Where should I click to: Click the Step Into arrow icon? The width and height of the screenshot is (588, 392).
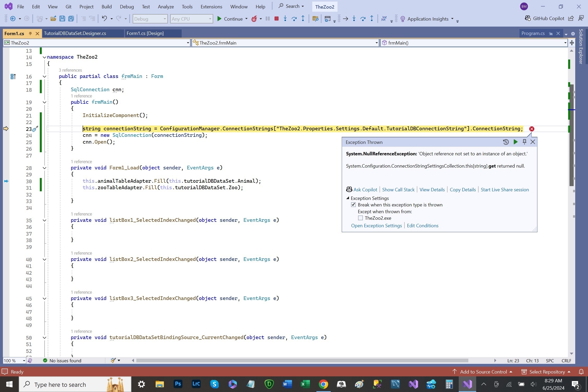point(285,19)
